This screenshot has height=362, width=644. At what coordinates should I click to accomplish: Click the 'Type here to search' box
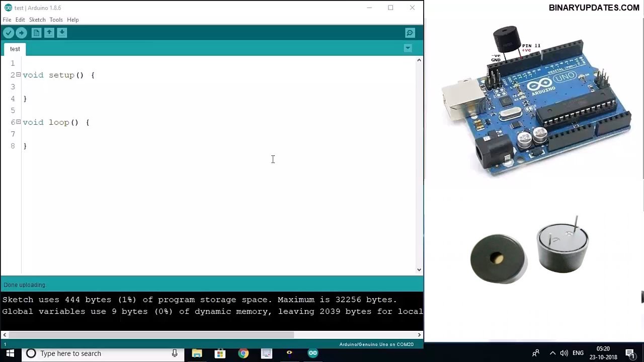point(103,353)
